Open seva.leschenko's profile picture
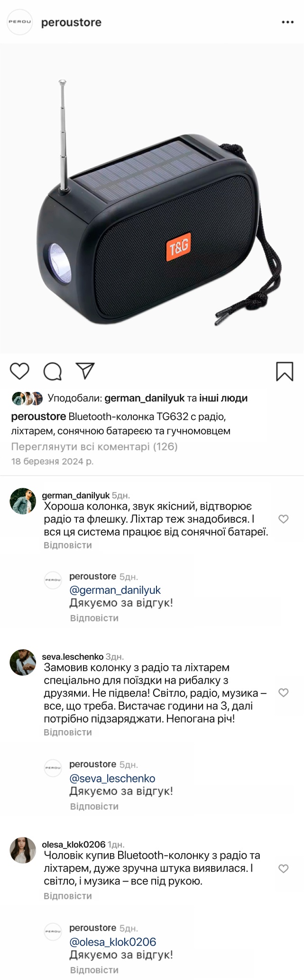The image size is (304, 980). click(23, 662)
